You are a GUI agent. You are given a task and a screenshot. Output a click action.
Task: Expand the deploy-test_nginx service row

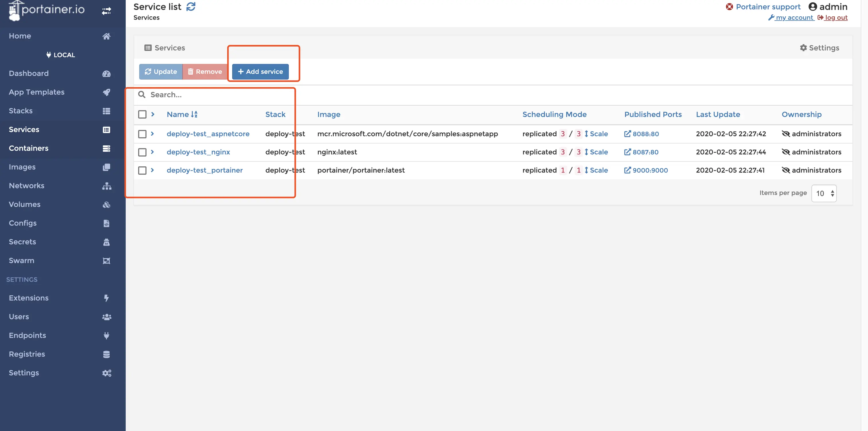click(152, 152)
